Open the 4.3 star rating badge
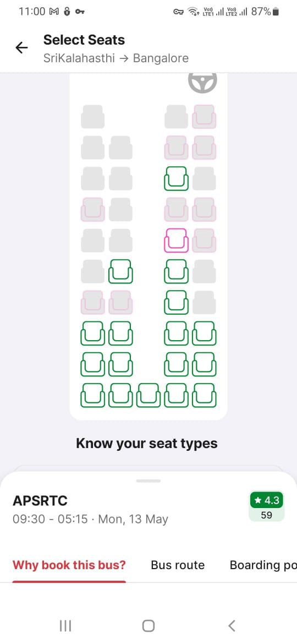 click(x=267, y=506)
